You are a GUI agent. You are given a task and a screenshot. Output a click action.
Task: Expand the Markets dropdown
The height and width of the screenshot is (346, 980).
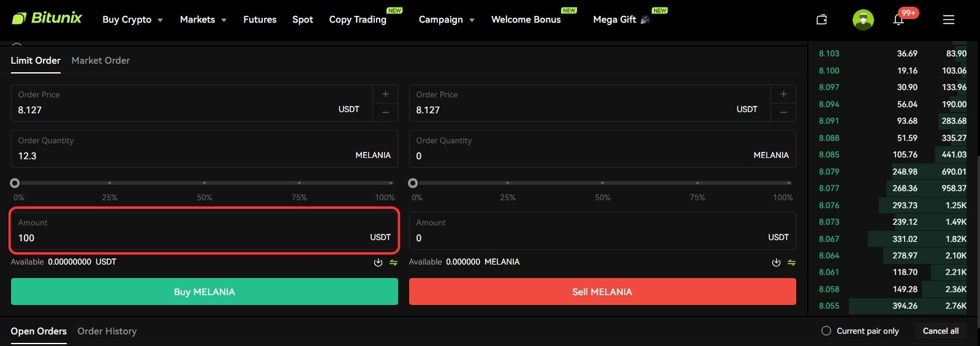(x=203, y=20)
